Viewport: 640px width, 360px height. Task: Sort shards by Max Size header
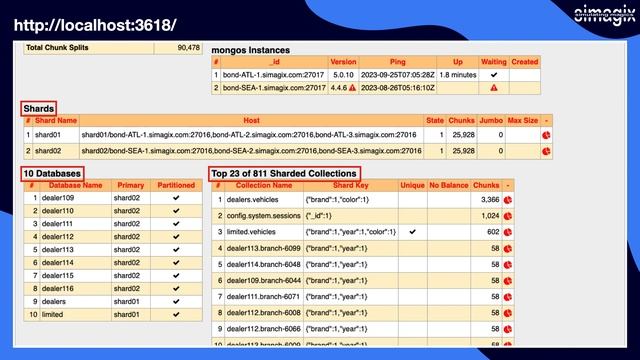523,120
